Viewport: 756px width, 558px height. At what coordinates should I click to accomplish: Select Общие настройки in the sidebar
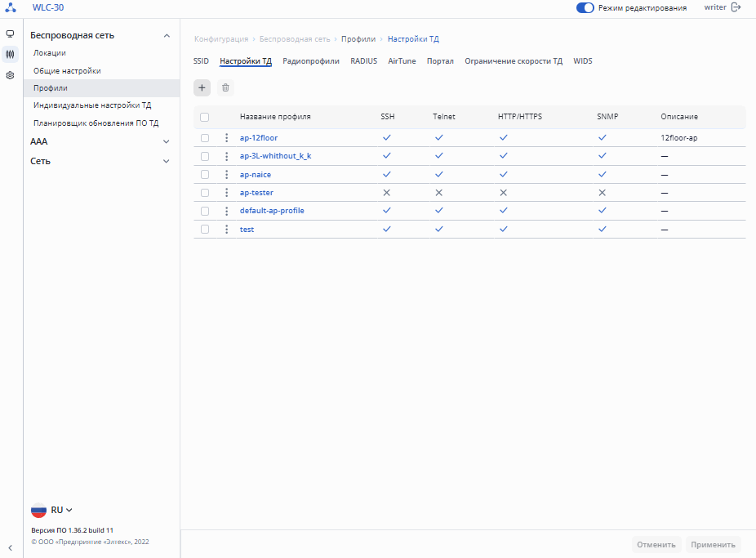(68, 71)
